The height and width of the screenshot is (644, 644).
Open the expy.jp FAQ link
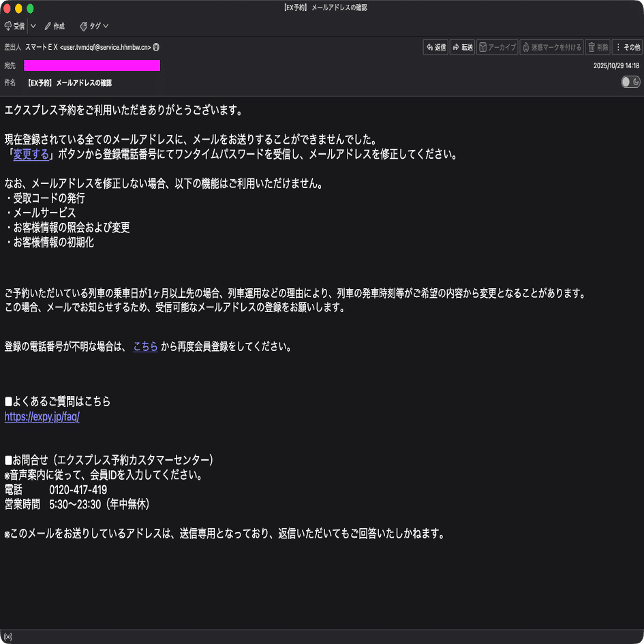pos(42,416)
